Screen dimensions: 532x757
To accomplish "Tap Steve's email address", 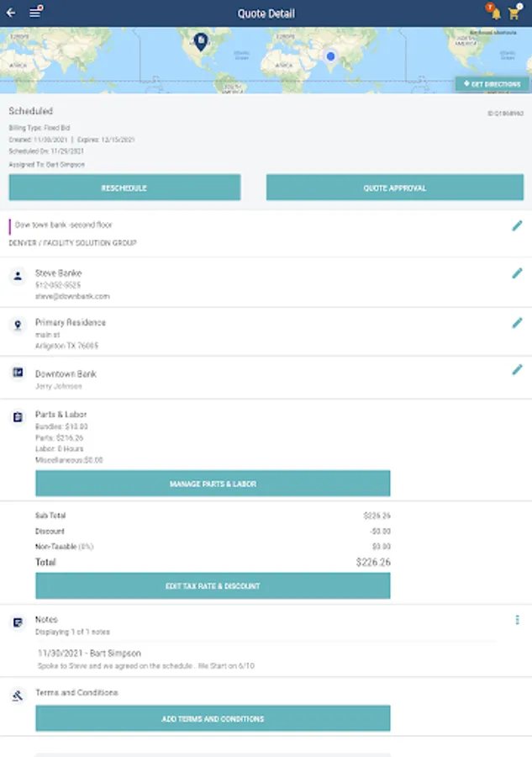I will [x=72, y=296].
